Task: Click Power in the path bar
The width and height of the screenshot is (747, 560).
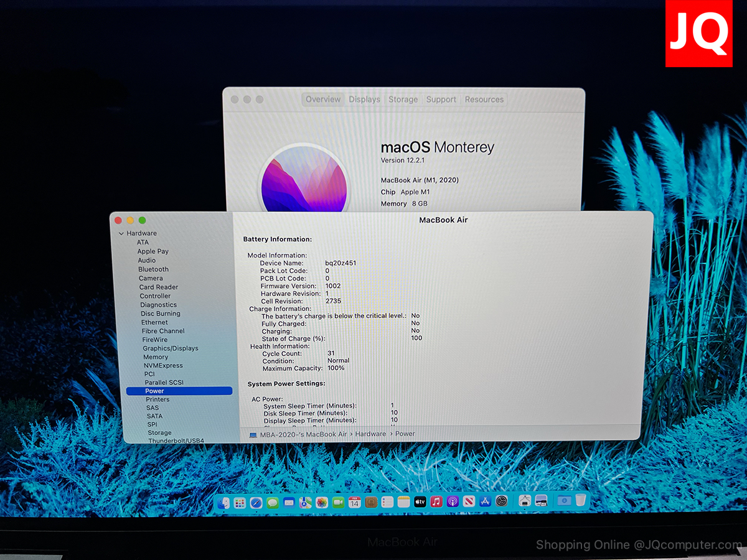Action: 405,434
